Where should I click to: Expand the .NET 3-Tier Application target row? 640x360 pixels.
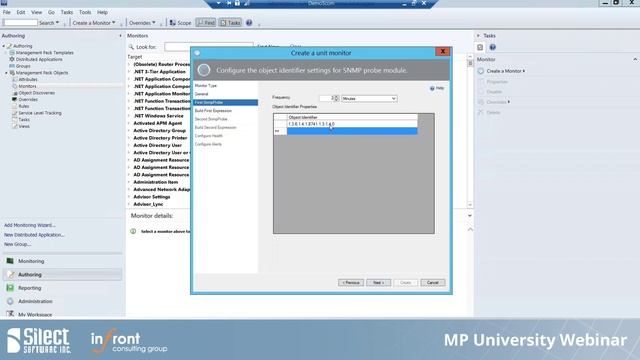(129, 71)
